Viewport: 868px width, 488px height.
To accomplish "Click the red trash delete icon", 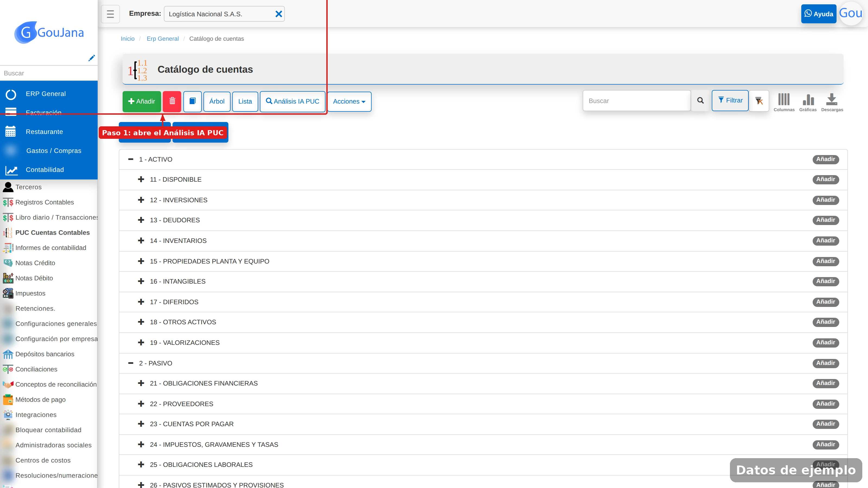I will (x=172, y=101).
